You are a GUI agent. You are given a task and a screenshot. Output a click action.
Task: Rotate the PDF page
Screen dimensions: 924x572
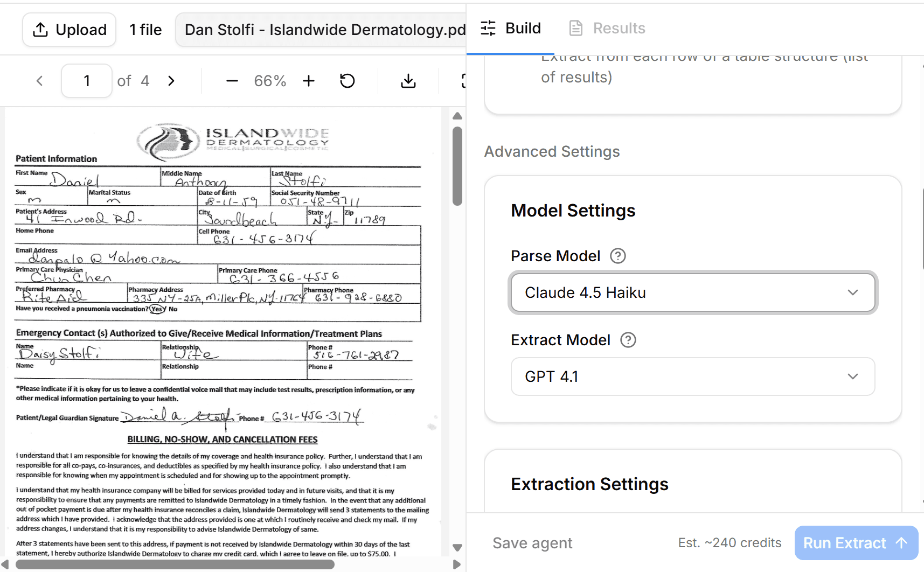click(348, 81)
